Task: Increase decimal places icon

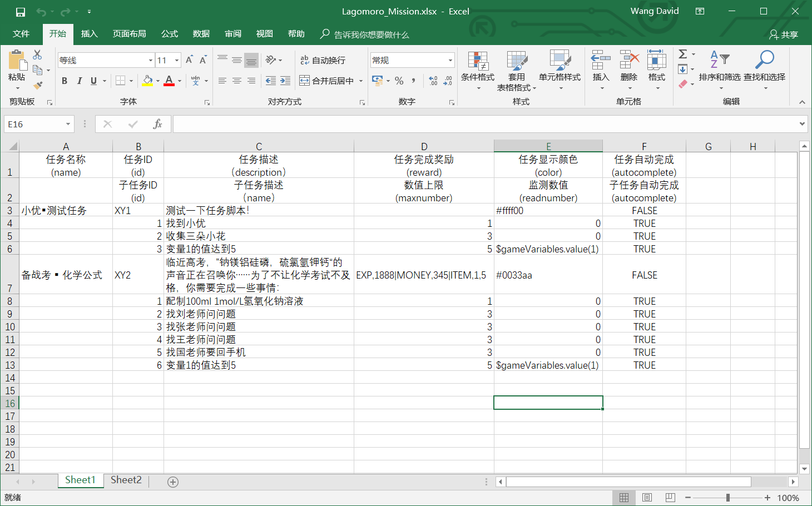Action: pyautogui.click(x=433, y=81)
